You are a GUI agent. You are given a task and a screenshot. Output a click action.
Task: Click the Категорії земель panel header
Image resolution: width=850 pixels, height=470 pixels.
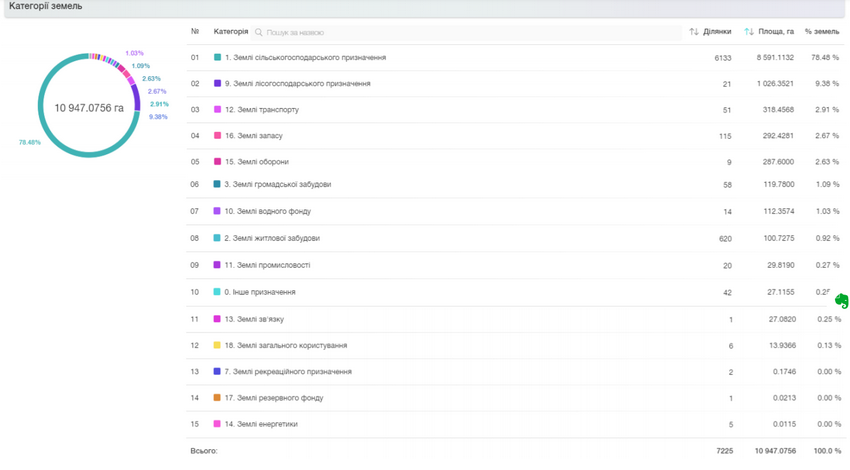pos(46,7)
